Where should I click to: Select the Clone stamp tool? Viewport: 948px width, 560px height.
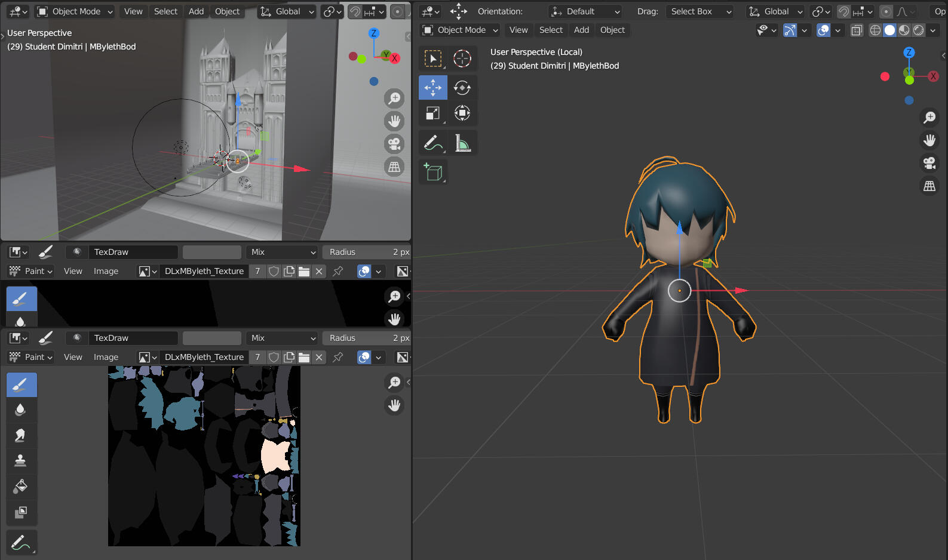click(21, 460)
